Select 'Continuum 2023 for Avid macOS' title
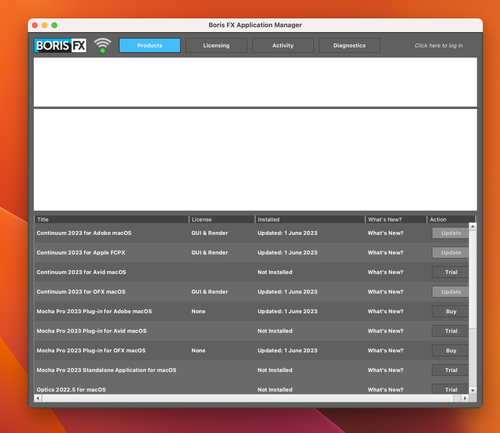This screenshot has height=433, width=500. click(x=81, y=272)
